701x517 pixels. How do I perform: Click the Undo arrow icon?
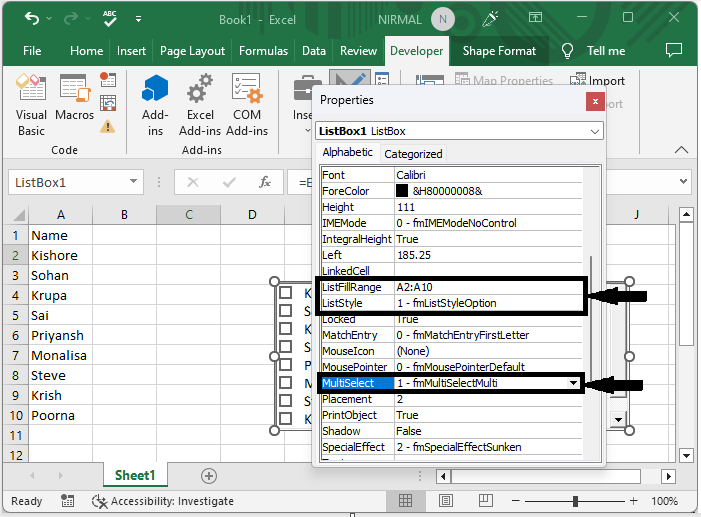coord(32,18)
